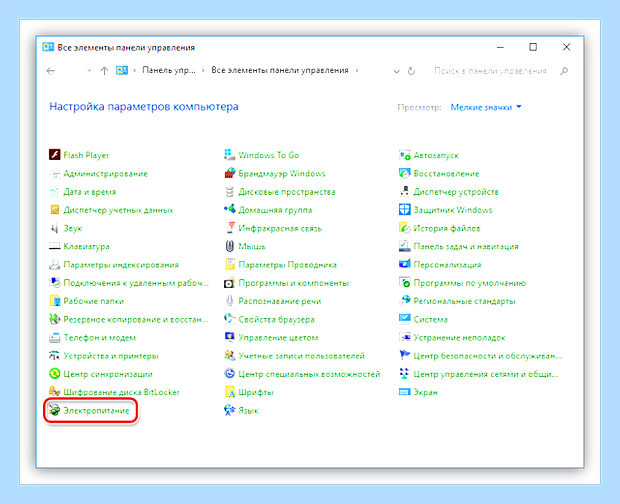The image size is (620, 504).
Task: Click the Шрифты icon
Action: 229,392
